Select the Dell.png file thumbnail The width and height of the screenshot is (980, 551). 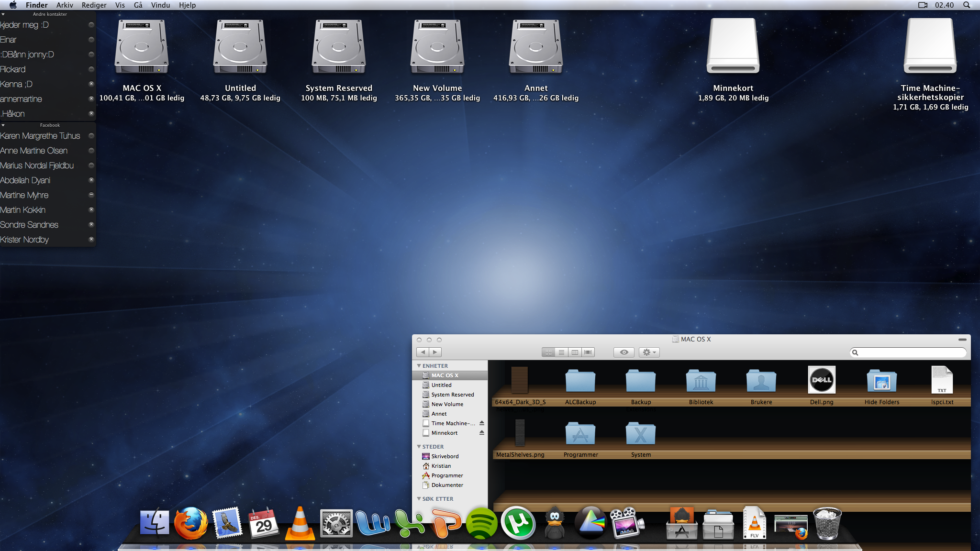click(822, 380)
